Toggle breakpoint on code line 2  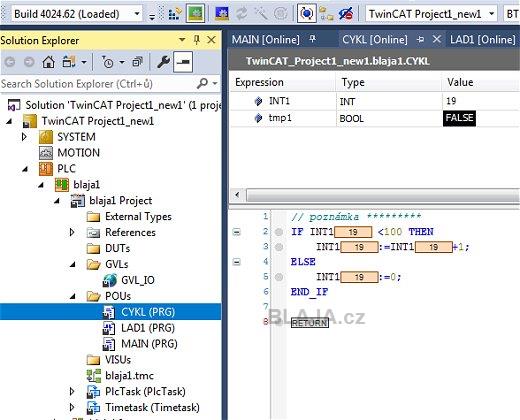pyautogui.click(x=279, y=232)
